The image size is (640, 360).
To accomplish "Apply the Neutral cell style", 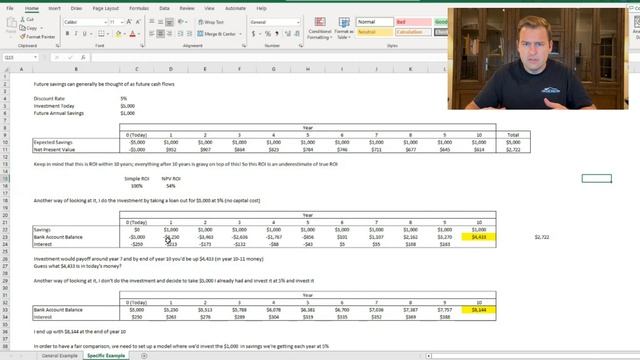I will (375, 32).
